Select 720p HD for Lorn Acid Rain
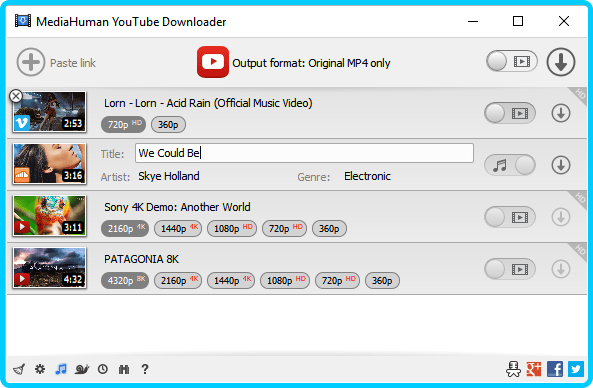Viewport: 593px width, 388px height. 123,124
